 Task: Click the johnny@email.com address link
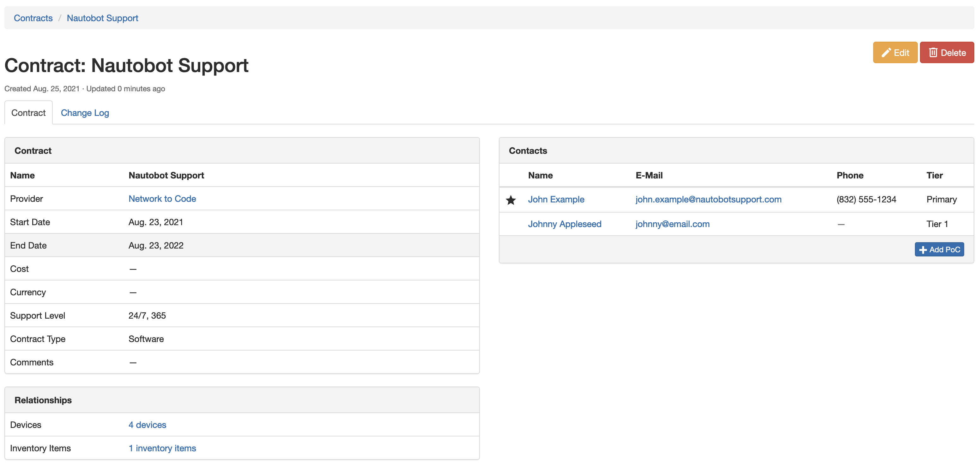click(672, 224)
